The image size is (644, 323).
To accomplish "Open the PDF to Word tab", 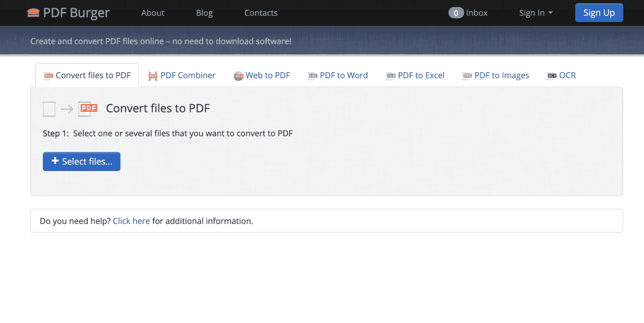I will click(344, 75).
